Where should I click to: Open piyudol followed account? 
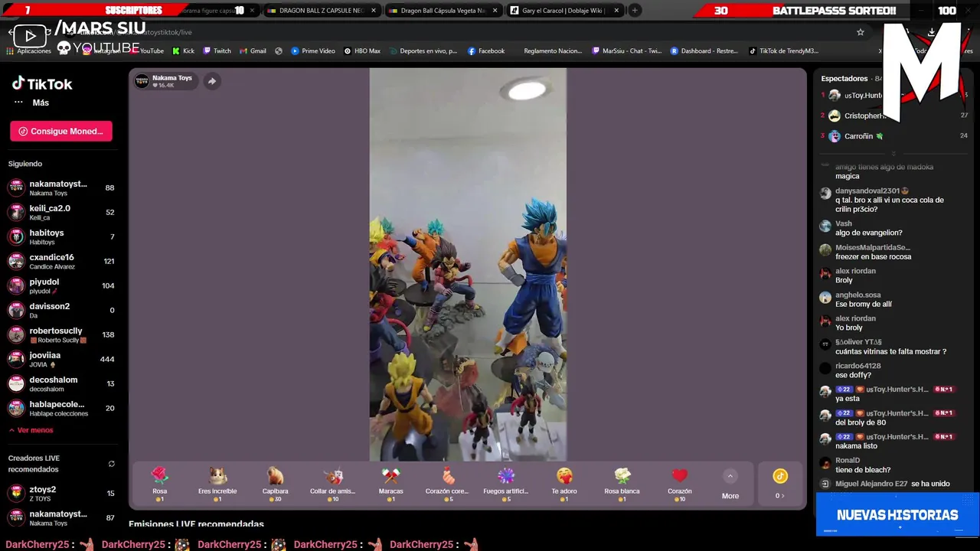(x=61, y=286)
